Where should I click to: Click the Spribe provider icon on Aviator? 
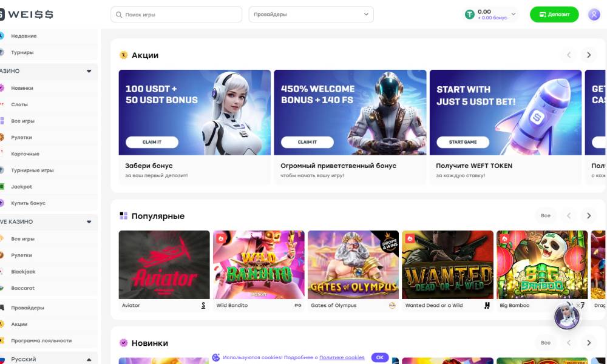203,305
